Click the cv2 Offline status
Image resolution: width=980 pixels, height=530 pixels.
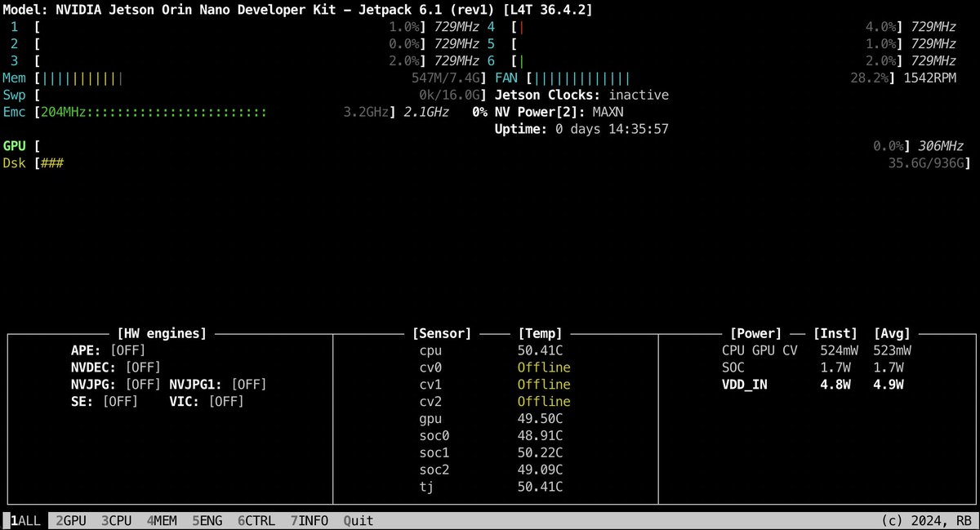(x=544, y=402)
